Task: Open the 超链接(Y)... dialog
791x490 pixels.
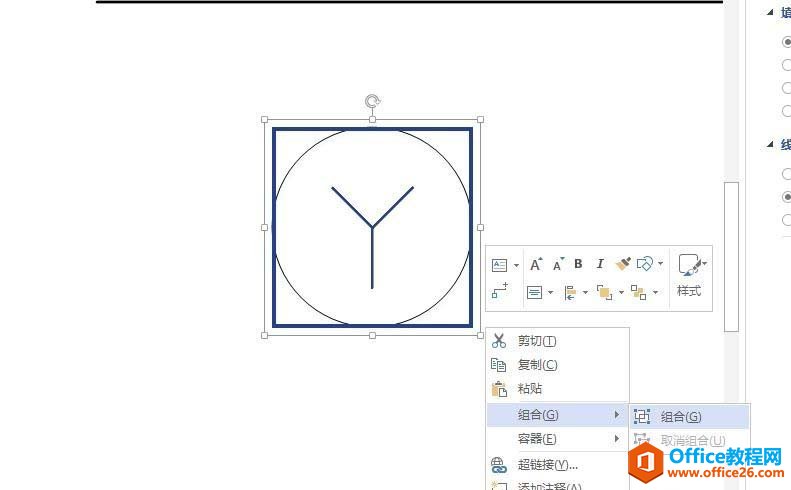Action: coord(547,464)
